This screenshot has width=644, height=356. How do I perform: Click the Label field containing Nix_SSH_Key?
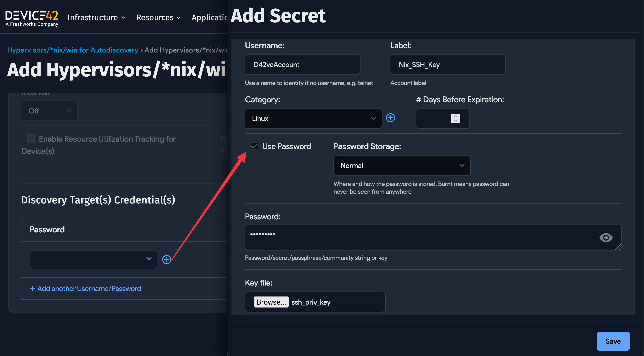[x=447, y=65]
